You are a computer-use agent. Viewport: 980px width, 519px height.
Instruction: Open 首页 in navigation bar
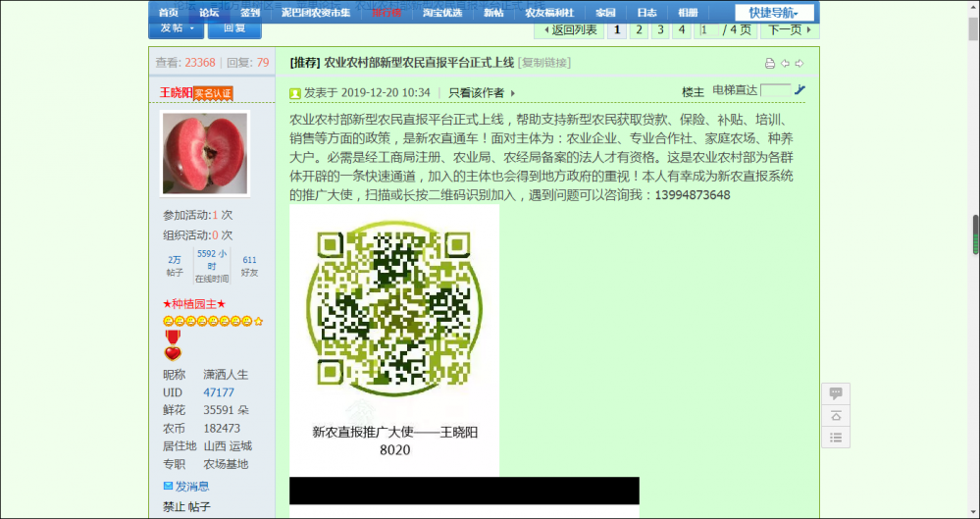tap(168, 13)
